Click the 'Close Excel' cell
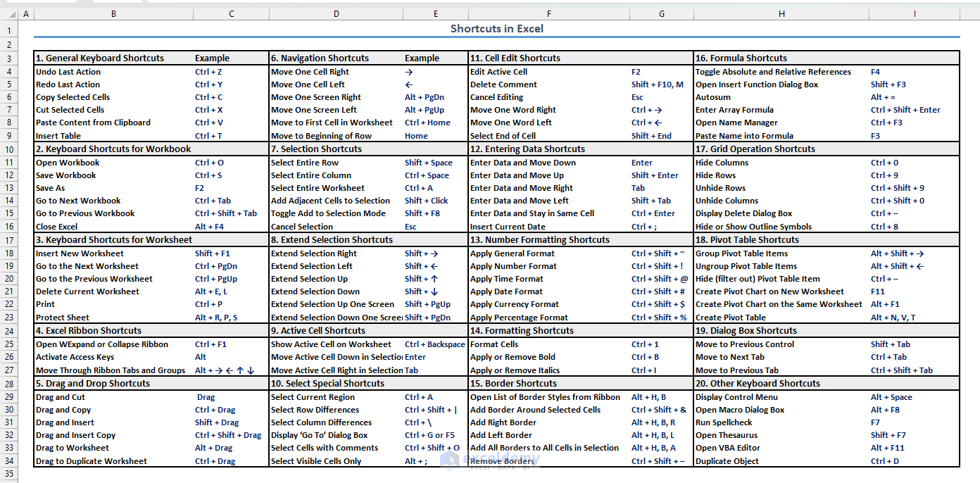This screenshot has width=980, height=483. (113, 227)
